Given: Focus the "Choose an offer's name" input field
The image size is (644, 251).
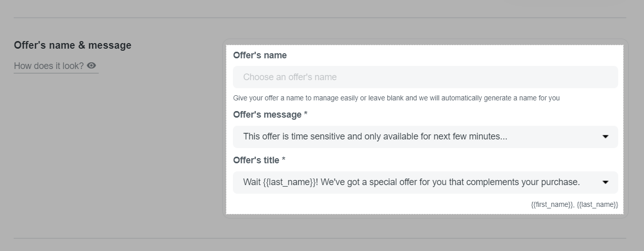Looking at the screenshot, I should pos(425,77).
